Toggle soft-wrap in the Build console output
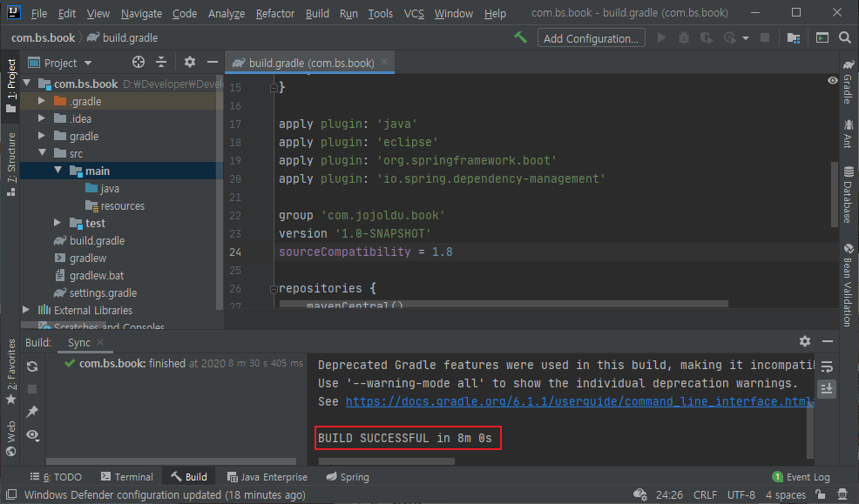The image size is (859, 504). point(826,366)
